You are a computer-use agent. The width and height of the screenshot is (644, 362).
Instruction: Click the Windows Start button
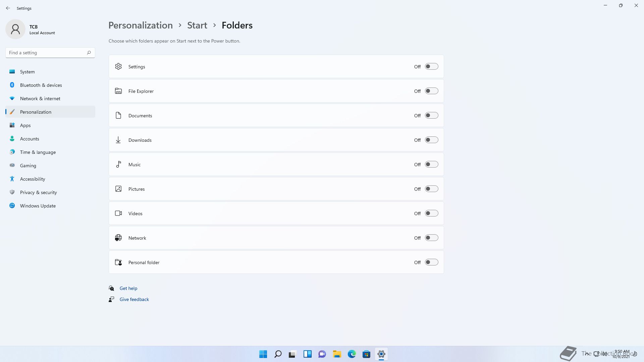263,354
